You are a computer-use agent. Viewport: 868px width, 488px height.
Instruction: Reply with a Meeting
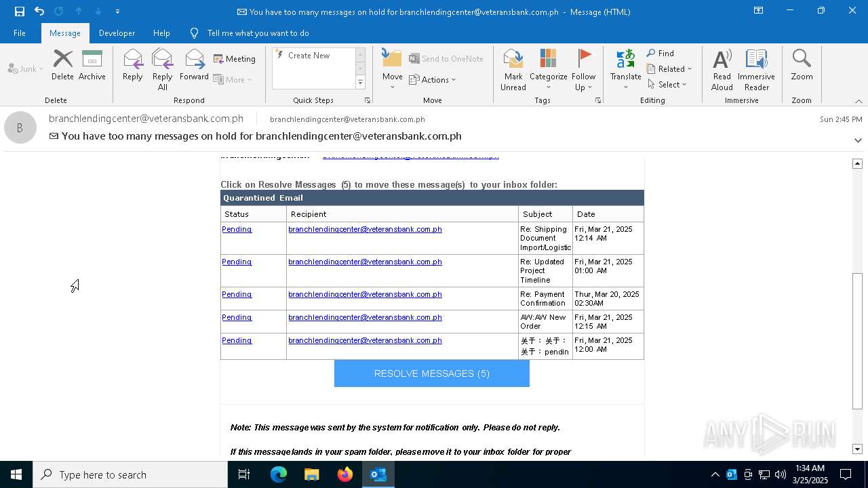[235, 59]
